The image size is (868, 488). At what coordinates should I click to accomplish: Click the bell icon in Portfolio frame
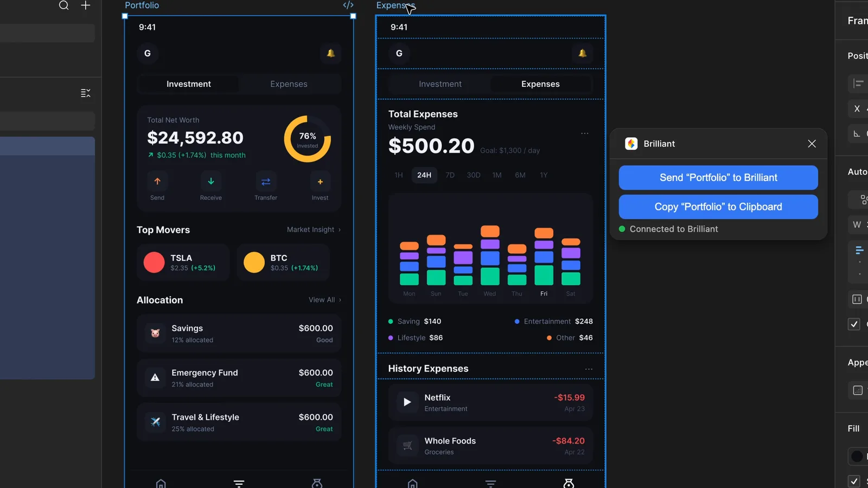331,53
